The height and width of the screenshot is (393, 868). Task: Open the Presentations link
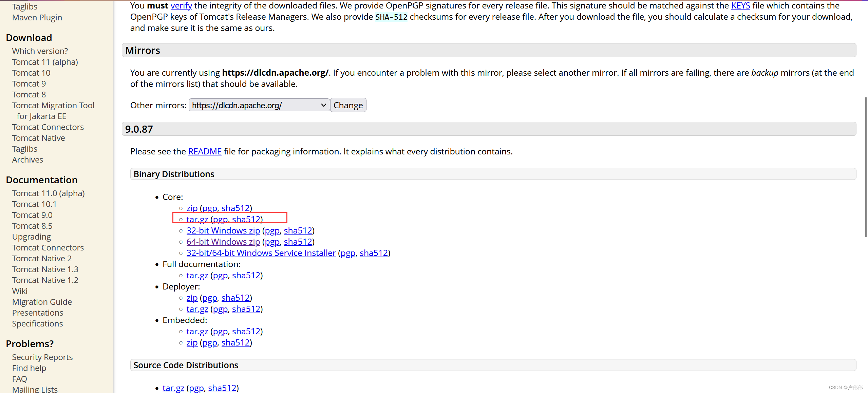tap(38, 313)
